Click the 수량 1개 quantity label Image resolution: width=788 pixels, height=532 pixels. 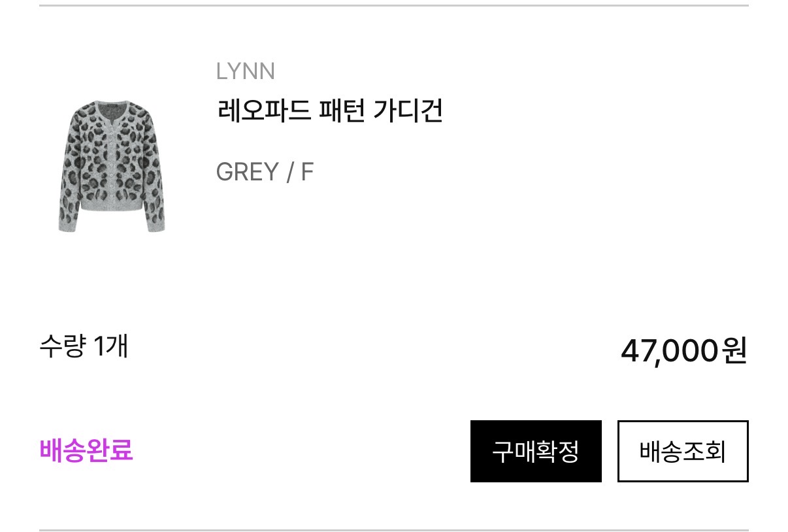[x=84, y=346]
